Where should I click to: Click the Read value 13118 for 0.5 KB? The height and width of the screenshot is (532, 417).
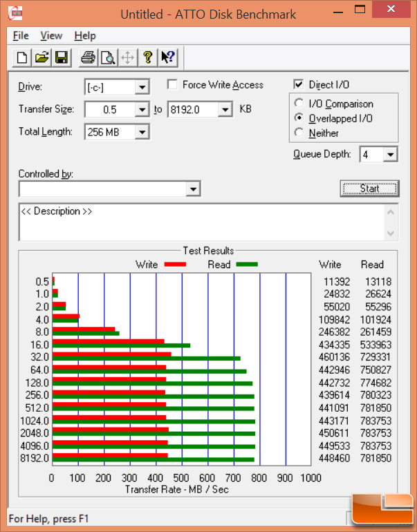378,282
